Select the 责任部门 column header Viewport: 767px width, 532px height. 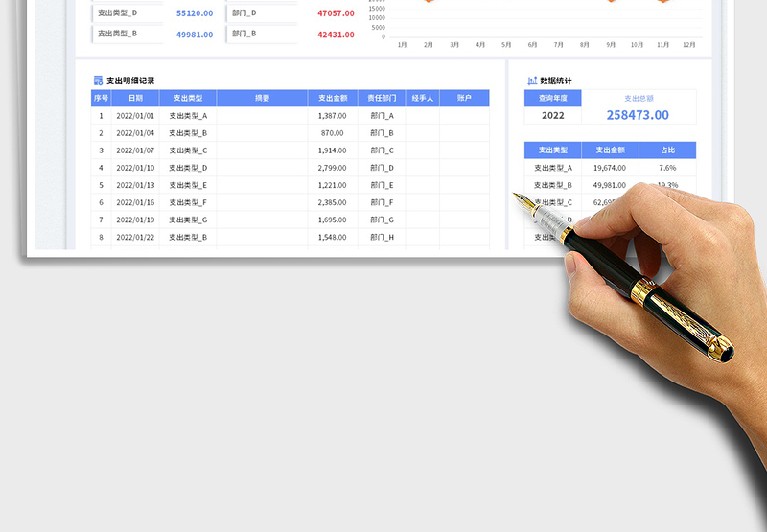click(x=382, y=99)
